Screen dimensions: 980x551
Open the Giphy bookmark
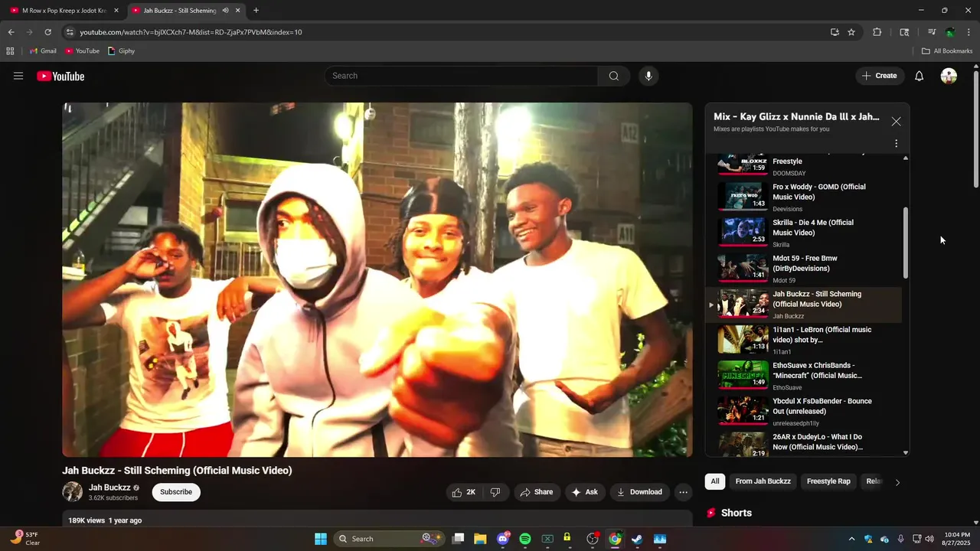(122, 51)
